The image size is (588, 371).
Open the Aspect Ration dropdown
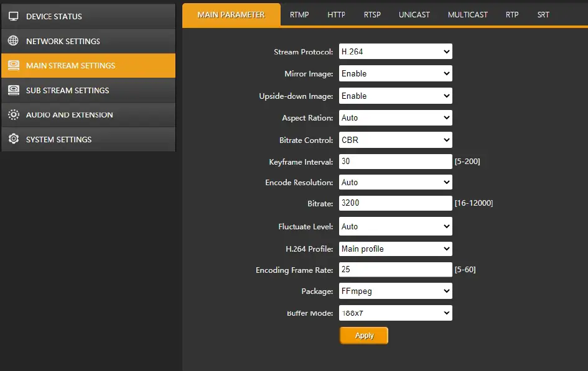click(x=395, y=118)
